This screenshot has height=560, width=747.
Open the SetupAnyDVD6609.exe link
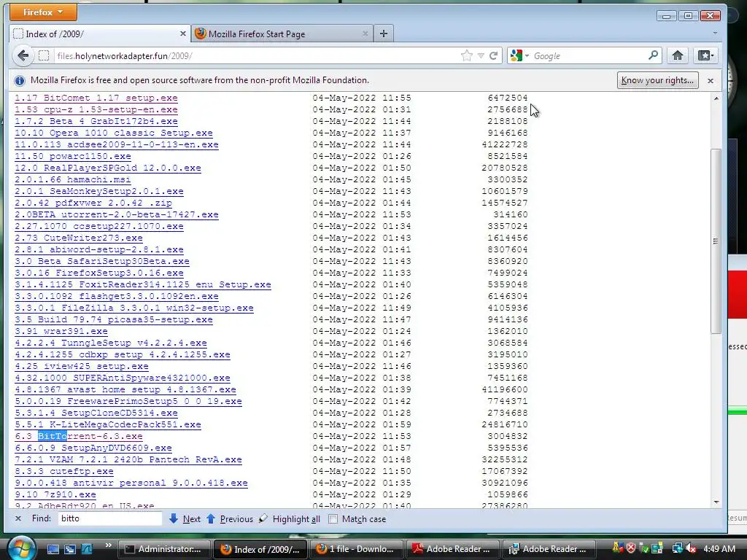(93, 448)
